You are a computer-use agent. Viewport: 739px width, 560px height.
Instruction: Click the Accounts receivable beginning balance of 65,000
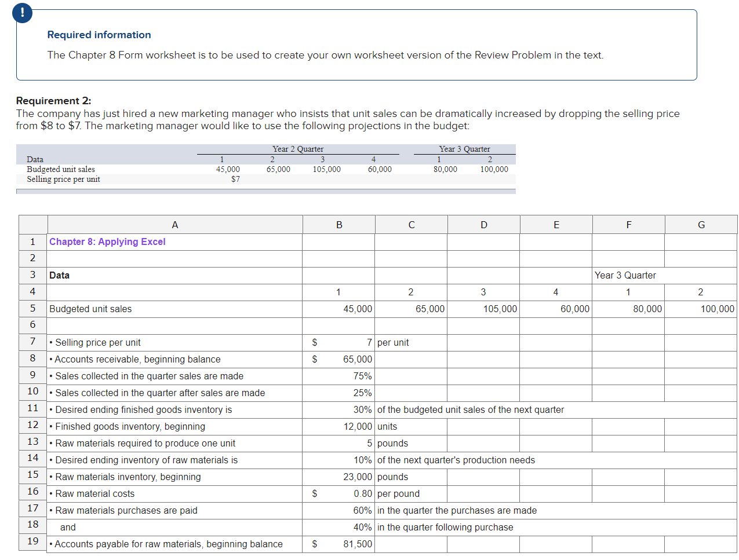tap(338, 359)
